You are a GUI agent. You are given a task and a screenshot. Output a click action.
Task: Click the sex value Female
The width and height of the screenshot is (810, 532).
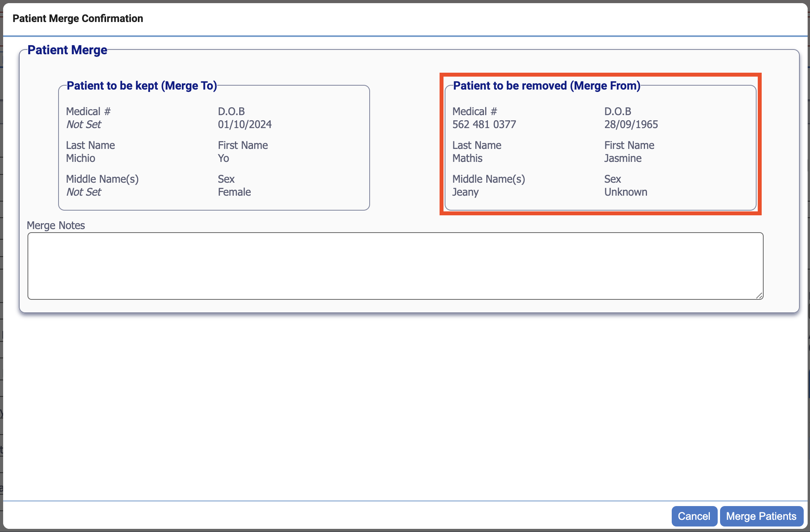click(x=234, y=192)
